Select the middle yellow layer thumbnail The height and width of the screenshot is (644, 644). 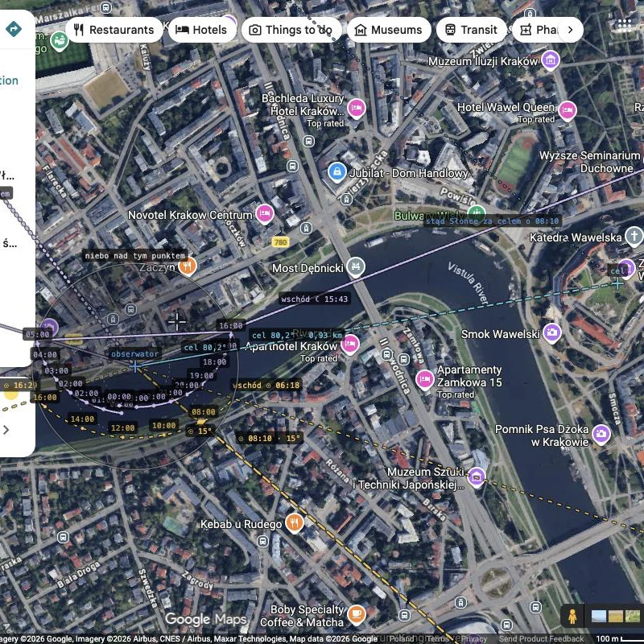coord(615,616)
